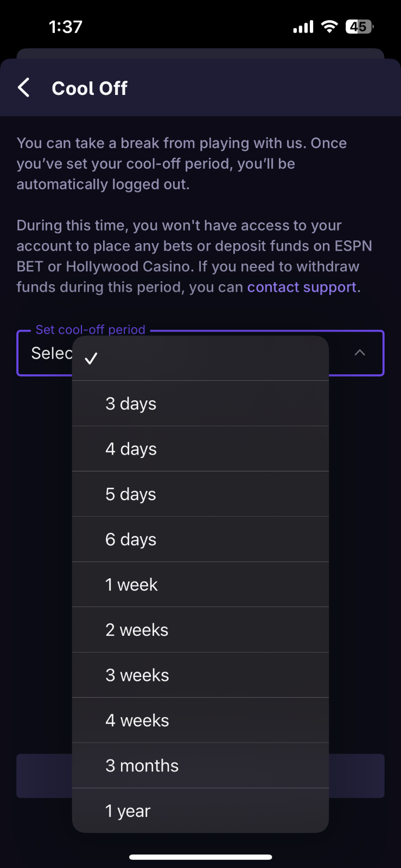Tap the cellular signal bars icon
Viewport: 401px width, 868px height.
point(303,27)
